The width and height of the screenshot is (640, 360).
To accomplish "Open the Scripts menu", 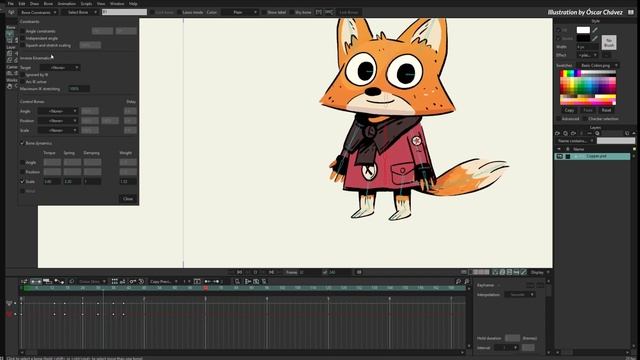I will [86, 4].
